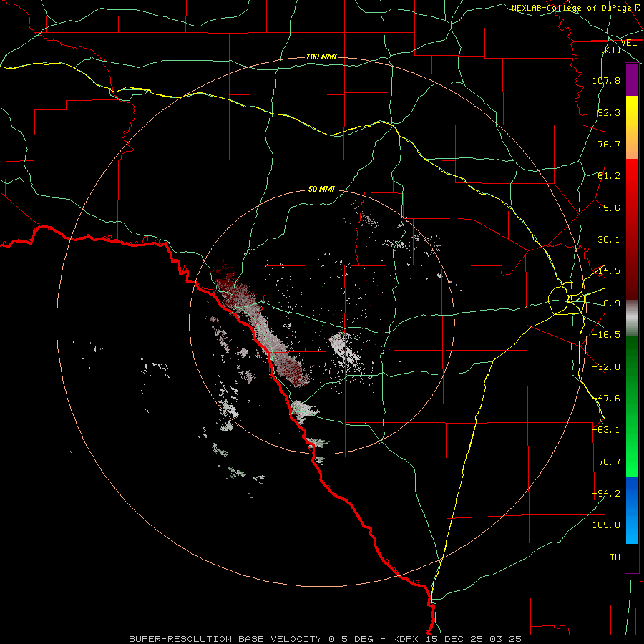Click the 45.6 legend value

[x=609, y=208]
